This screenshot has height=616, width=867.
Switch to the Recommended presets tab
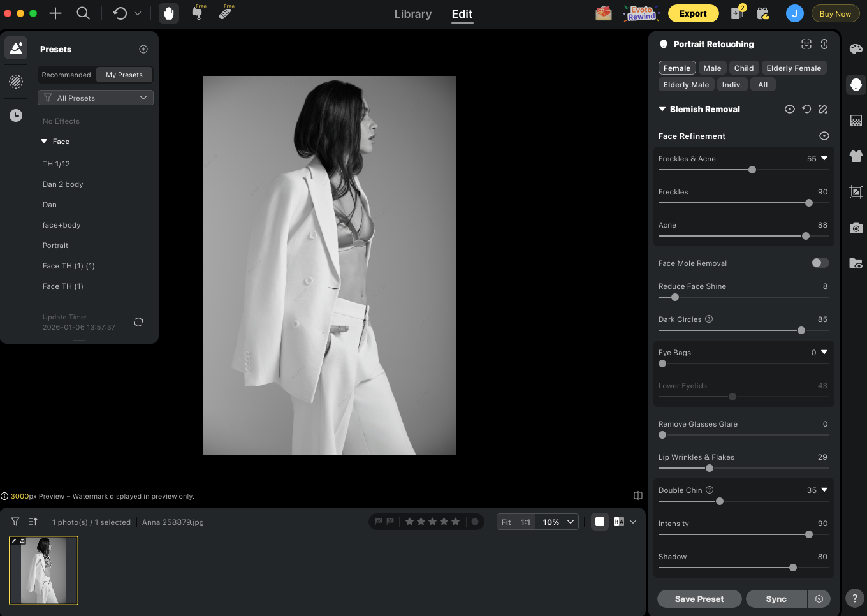coord(66,75)
